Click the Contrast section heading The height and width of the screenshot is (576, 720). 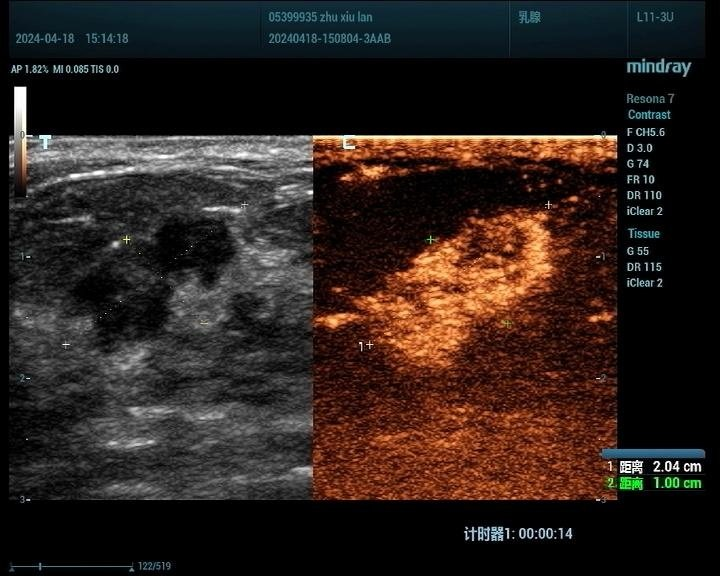coord(649,115)
